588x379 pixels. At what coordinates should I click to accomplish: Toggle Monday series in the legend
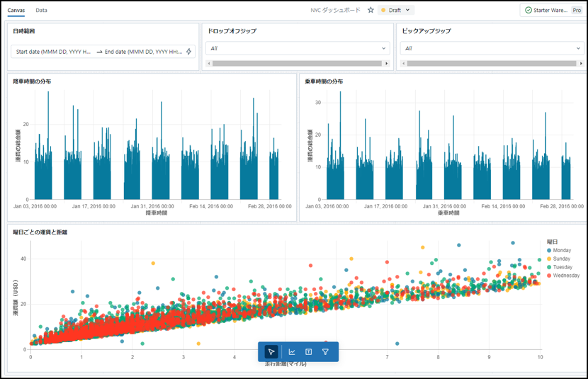[562, 251]
